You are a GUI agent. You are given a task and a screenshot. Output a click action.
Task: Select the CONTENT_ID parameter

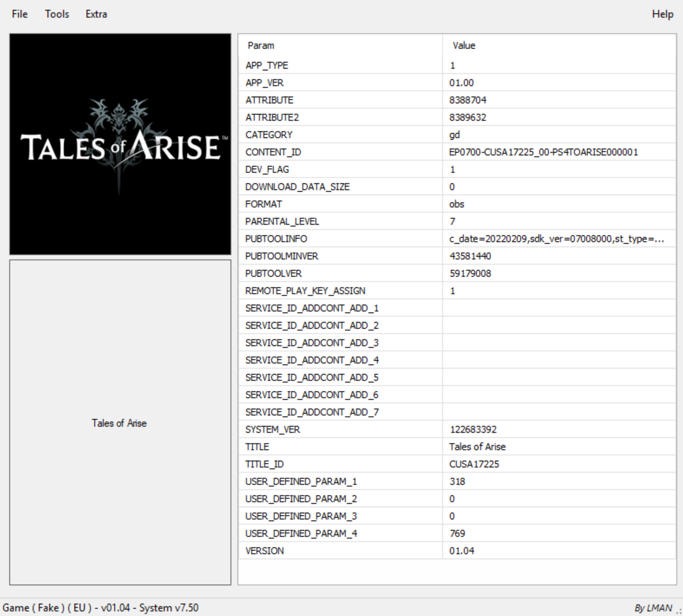[272, 153]
